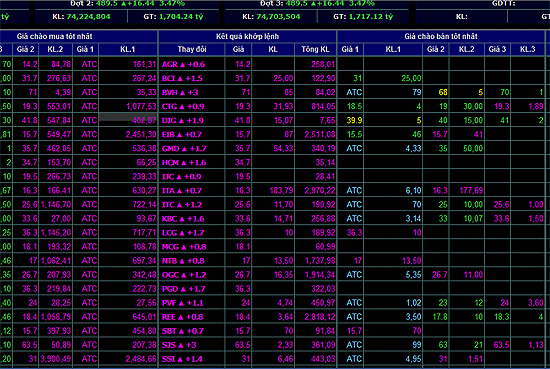The image size is (550, 369).
Task: Click the Giá chào mua tốt nhất group header
Action: click(54, 36)
